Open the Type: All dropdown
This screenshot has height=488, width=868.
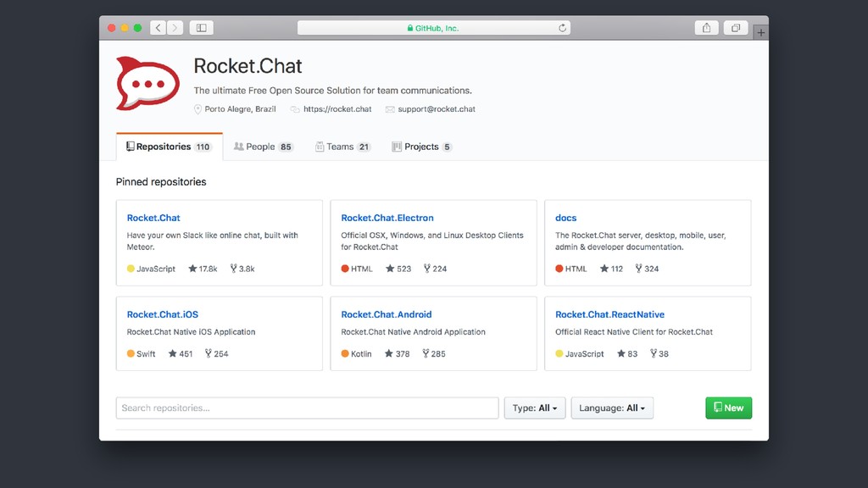coord(535,408)
